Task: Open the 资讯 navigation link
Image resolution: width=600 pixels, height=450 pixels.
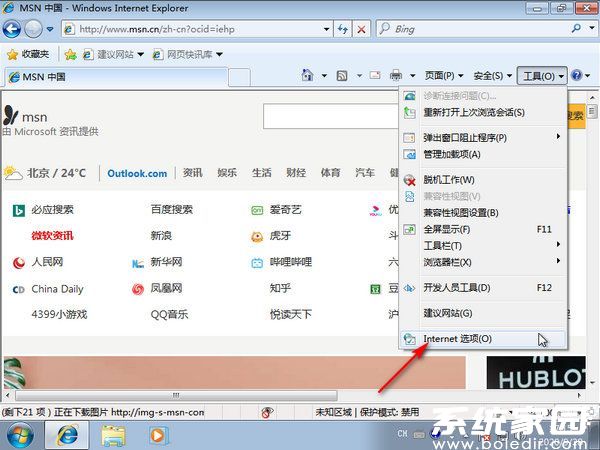Action: pyautogui.click(x=192, y=173)
